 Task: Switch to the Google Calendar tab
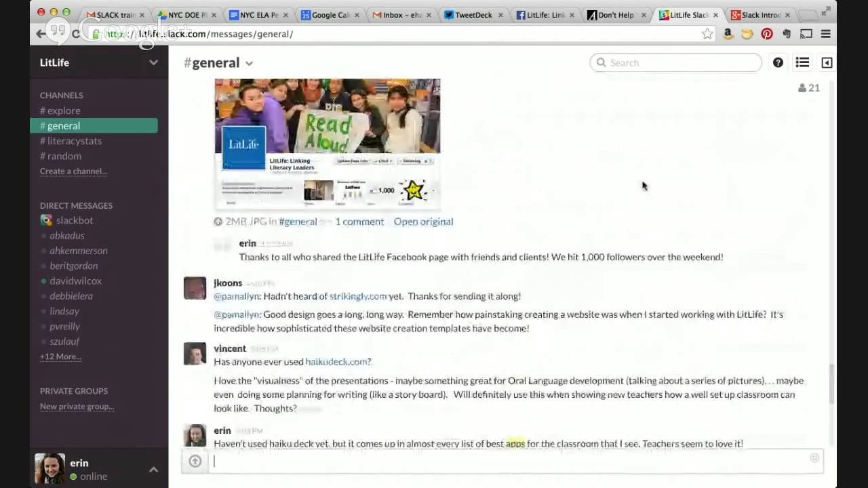pyautogui.click(x=330, y=15)
